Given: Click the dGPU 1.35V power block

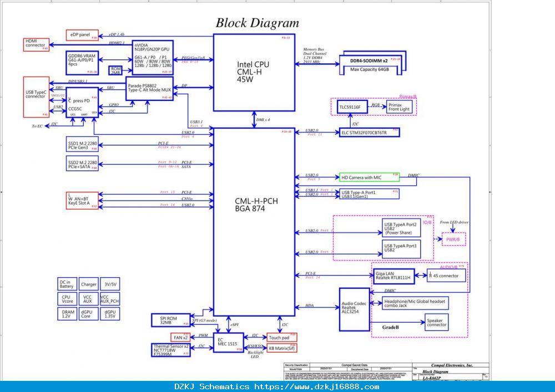Looking at the screenshot, I should (110, 314).
